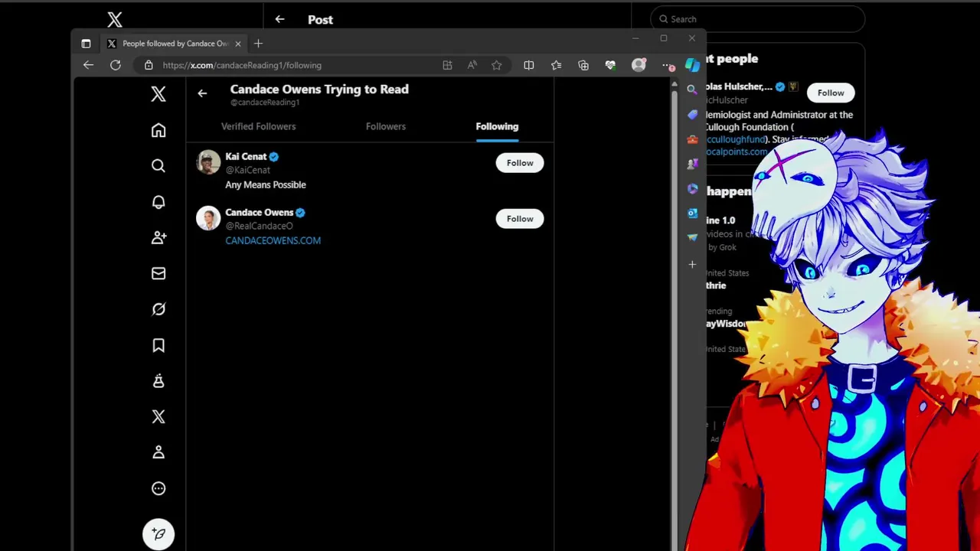Image resolution: width=980 pixels, height=551 pixels.
Task: Open the Grok slash icon in sidebar
Action: 158,309
